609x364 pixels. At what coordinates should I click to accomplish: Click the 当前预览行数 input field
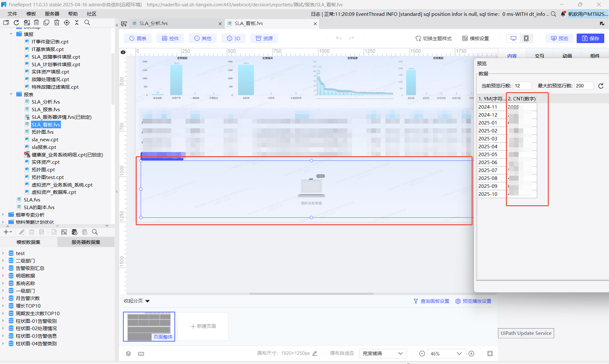[522, 86]
